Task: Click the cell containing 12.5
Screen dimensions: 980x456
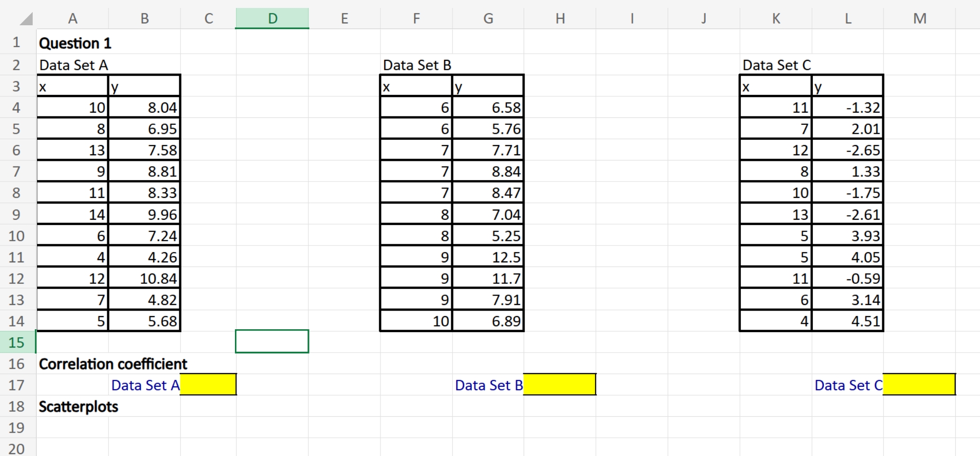Action: click(x=488, y=256)
